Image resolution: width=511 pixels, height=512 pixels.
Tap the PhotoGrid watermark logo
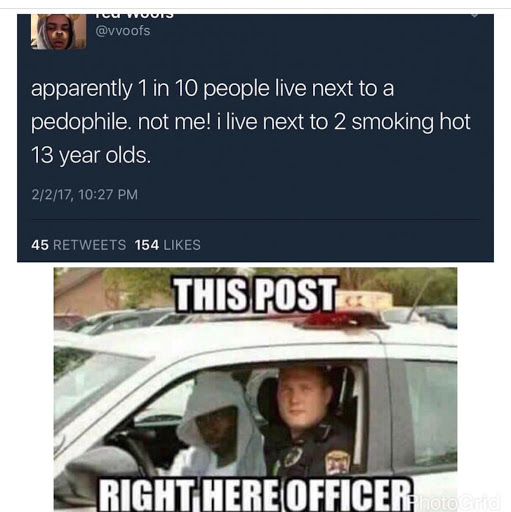(454, 501)
